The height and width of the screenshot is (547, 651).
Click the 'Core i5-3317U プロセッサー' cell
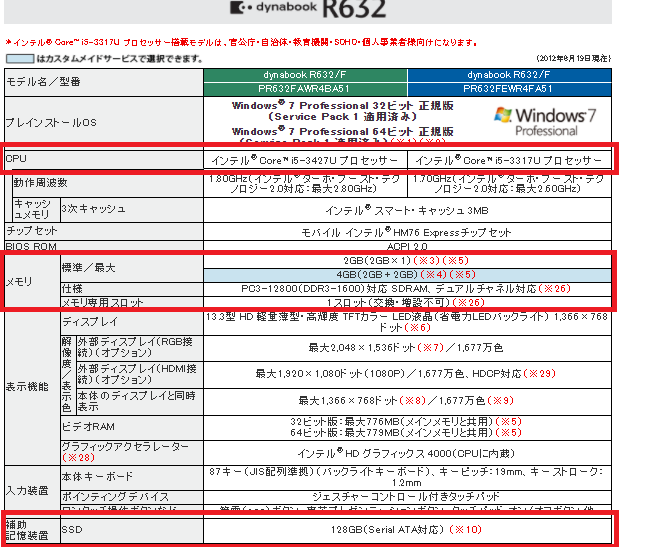coord(509,160)
